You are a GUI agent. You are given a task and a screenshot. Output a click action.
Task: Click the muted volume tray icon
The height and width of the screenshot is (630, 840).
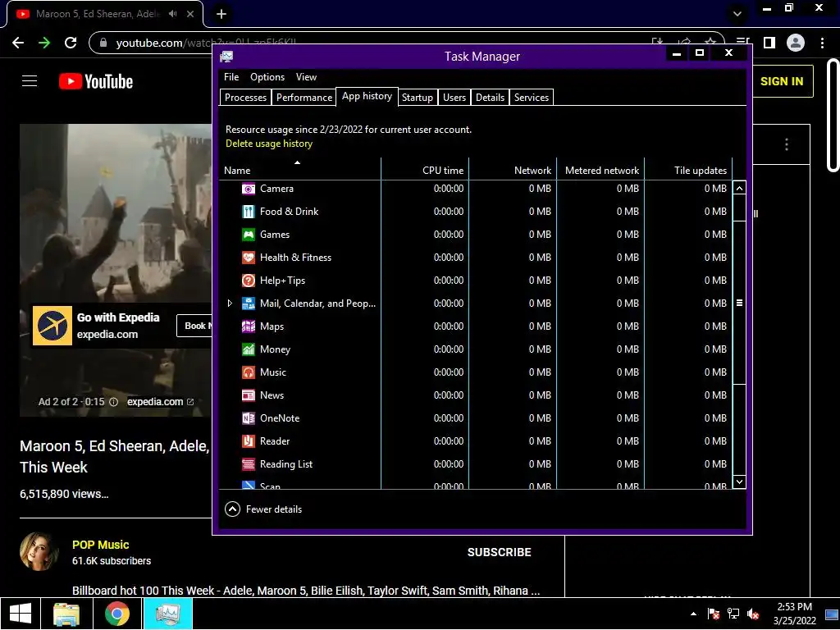point(753,614)
